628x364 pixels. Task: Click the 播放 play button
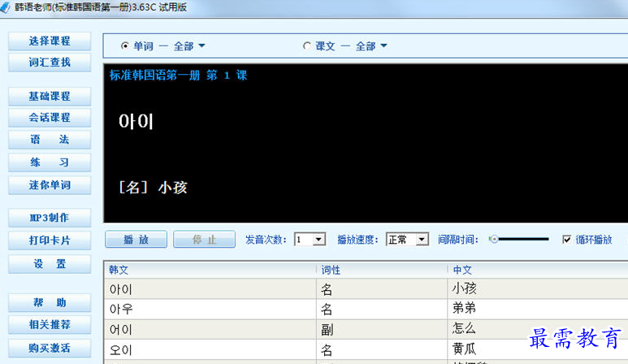136,240
